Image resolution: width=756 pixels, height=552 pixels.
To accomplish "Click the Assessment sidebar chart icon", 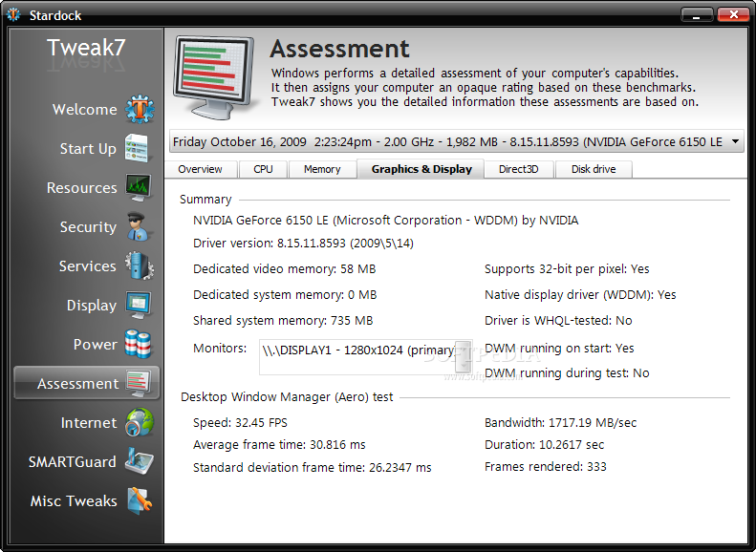I will coord(139,383).
